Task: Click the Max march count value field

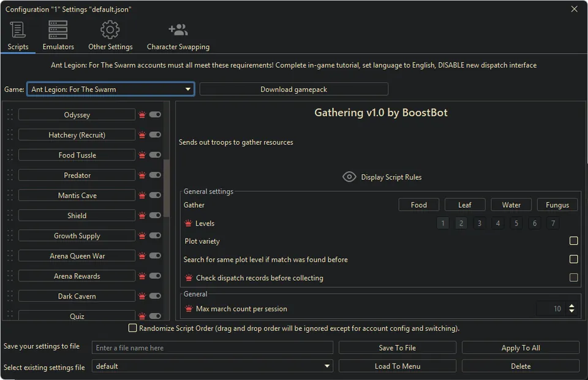Action: [x=551, y=309]
